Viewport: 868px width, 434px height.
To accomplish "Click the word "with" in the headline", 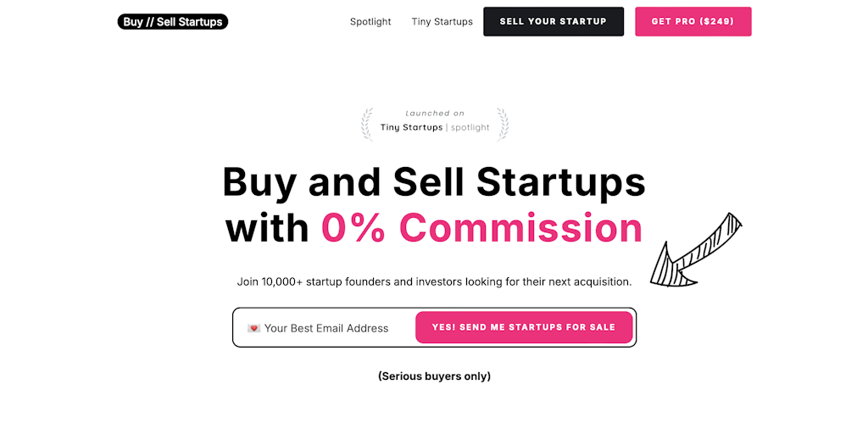I will click(x=267, y=227).
